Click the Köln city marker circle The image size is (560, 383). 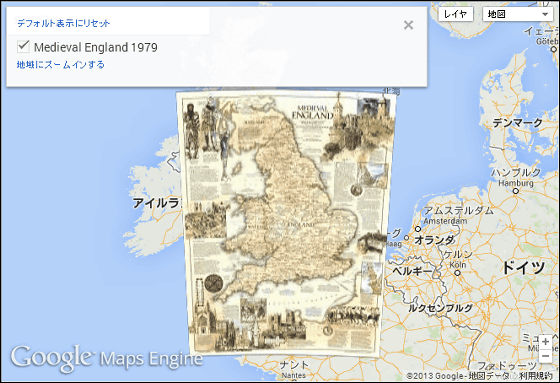(x=458, y=273)
